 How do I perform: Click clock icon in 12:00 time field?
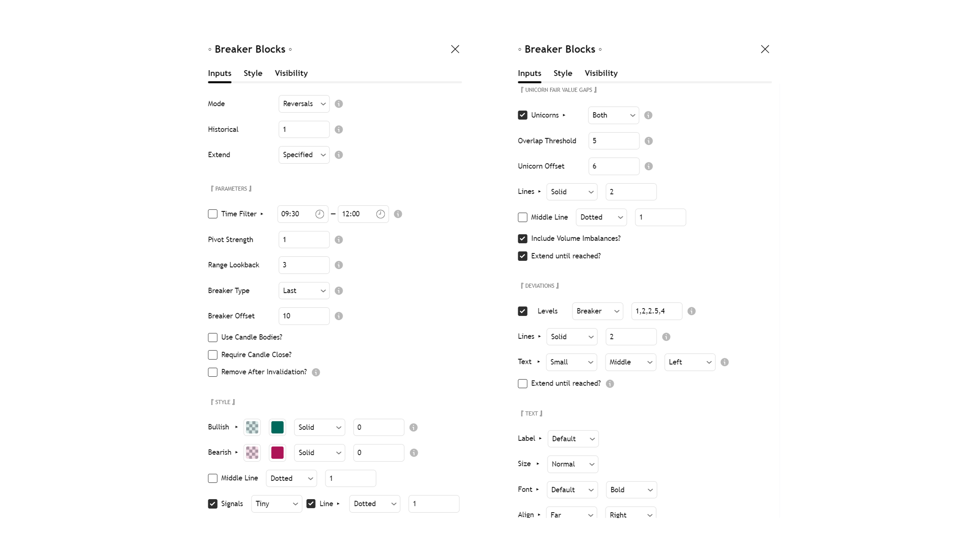[380, 214]
